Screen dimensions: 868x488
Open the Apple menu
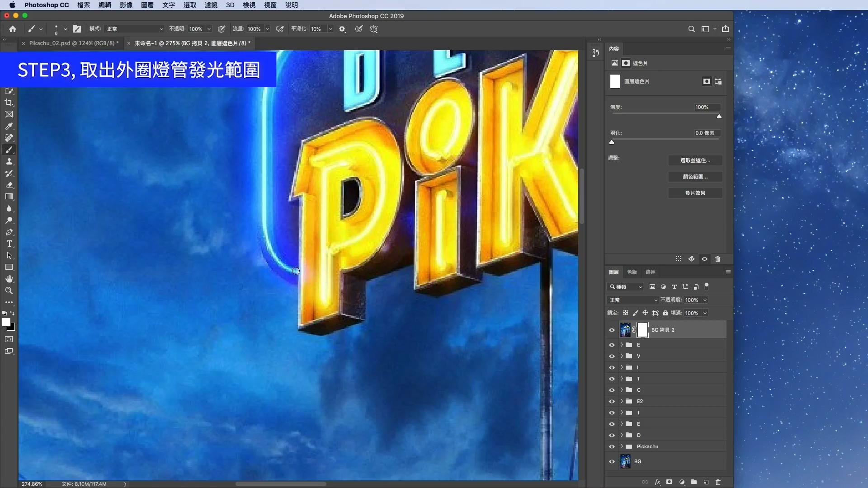pyautogui.click(x=12, y=5)
